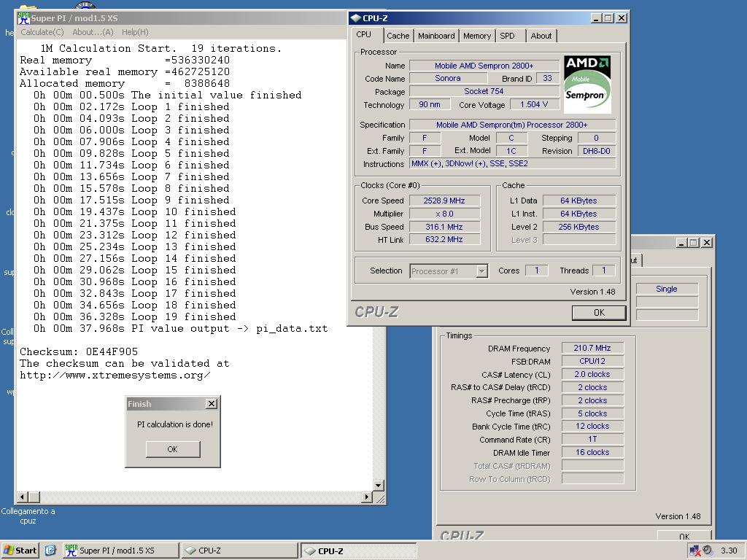
Task: Click the CAS# Latency value 2.0 clocks
Action: 592,374
